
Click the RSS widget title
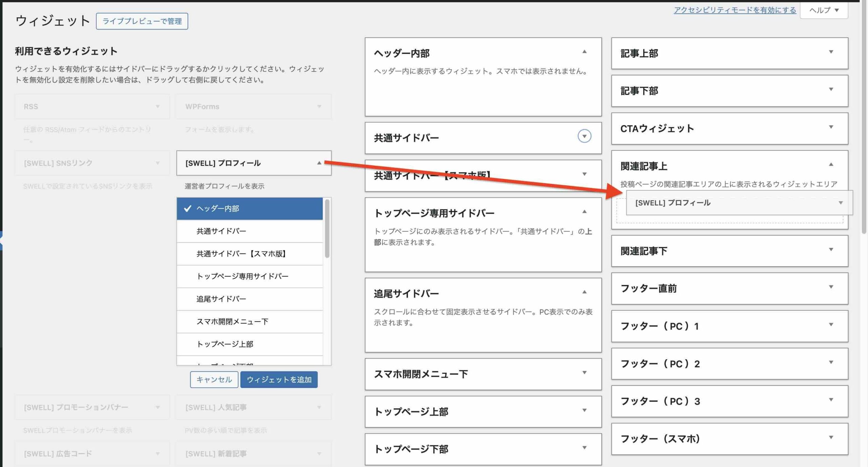coord(31,106)
